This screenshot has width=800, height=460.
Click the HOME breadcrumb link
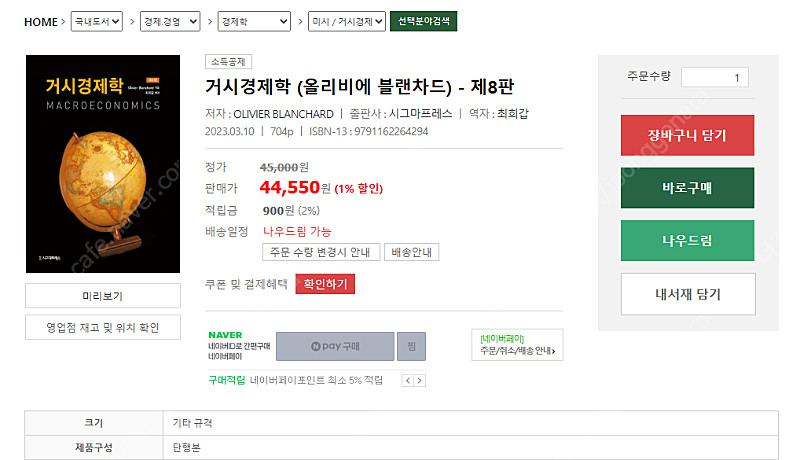pos(41,21)
